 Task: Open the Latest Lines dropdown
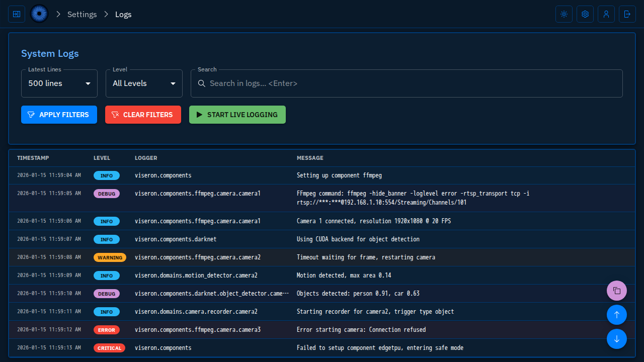click(x=59, y=83)
